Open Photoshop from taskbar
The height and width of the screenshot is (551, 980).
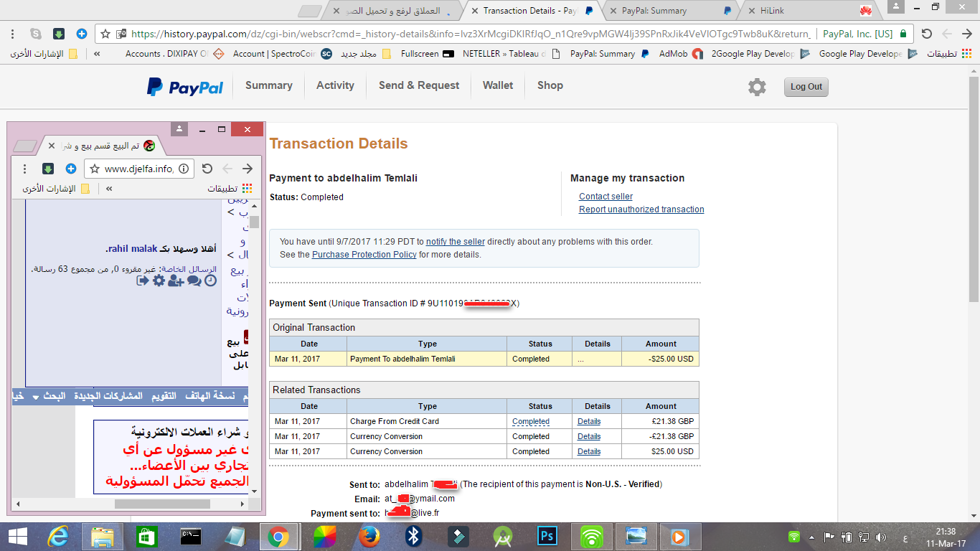pos(547,536)
